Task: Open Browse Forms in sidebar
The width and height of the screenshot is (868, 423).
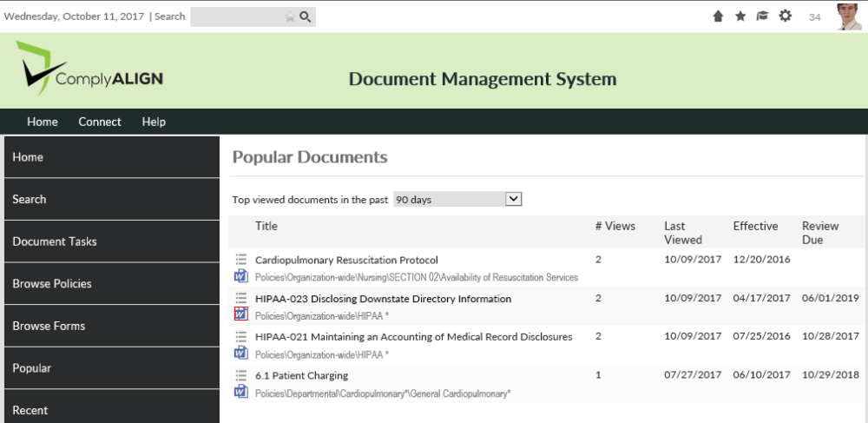Action: (x=112, y=326)
